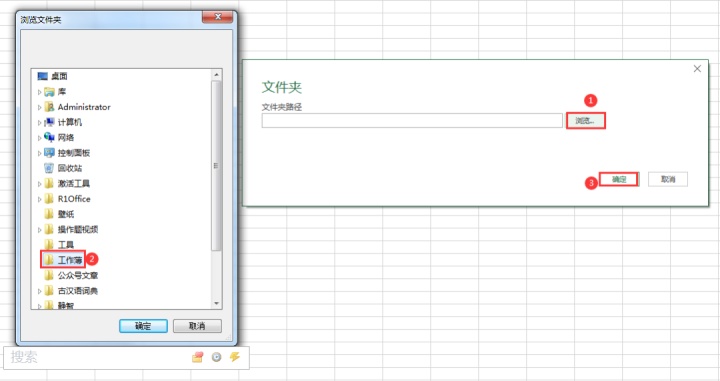
Task: Expand the 古汉语词典 folder node
Action: (39, 291)
